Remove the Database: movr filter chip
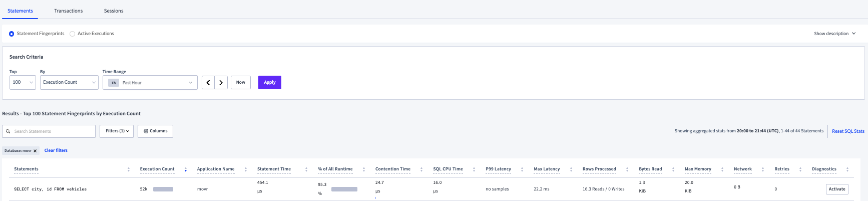 pos(35,151)
